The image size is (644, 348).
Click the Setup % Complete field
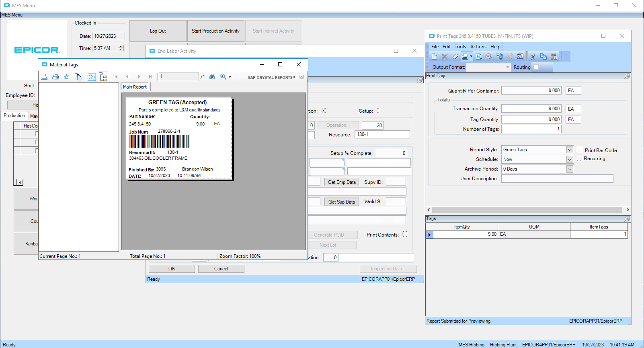392,153
